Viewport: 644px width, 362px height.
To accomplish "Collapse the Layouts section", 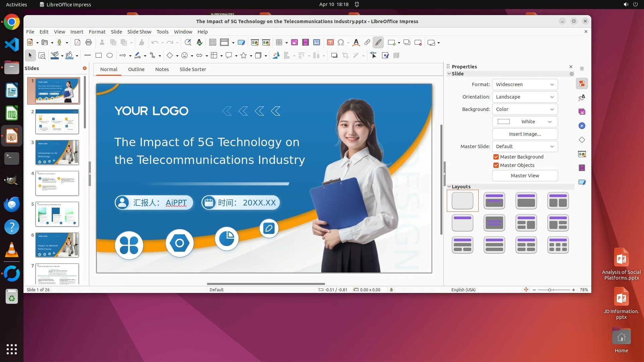I will (449, 187).
